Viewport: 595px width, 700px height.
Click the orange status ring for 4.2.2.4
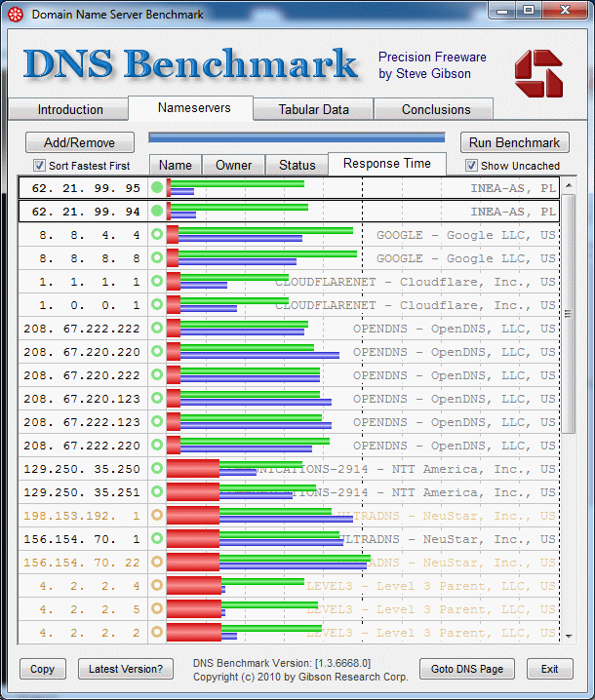coord(157,585)
